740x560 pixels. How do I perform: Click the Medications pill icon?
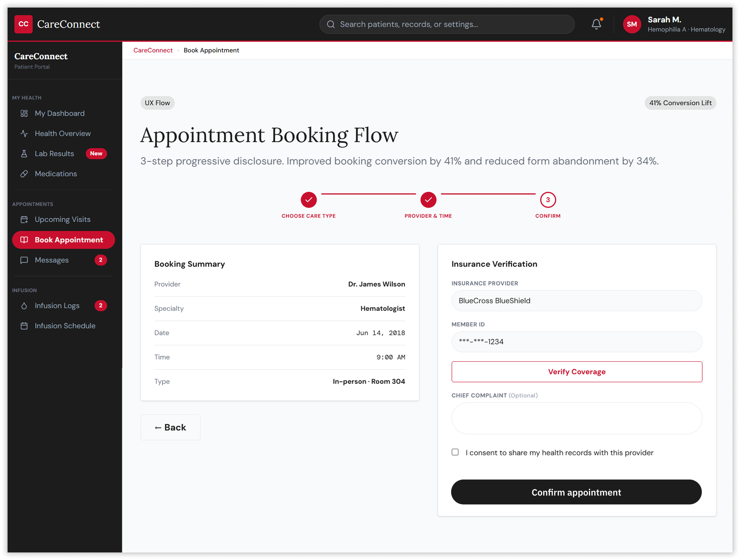tap(24, 174)
